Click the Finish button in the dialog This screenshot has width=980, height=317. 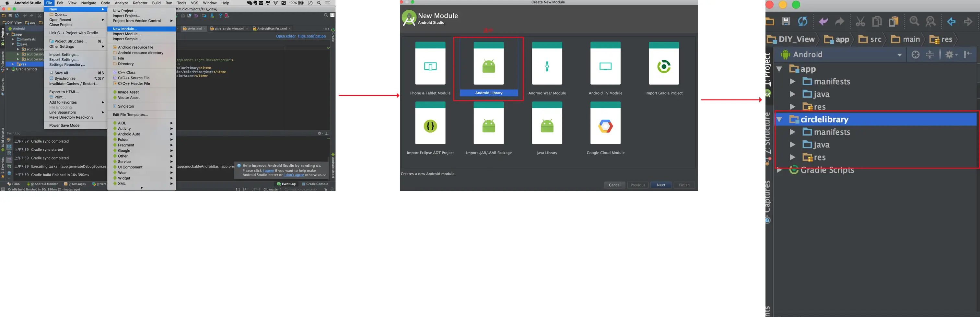684,185
